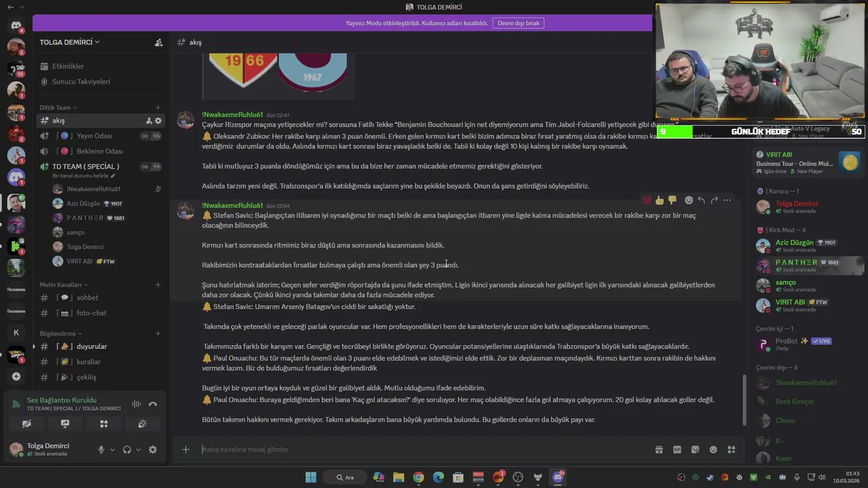Open Etkinlikler events item
The image size is (868, 488).
pyautogui.click(x=100, y=66)
